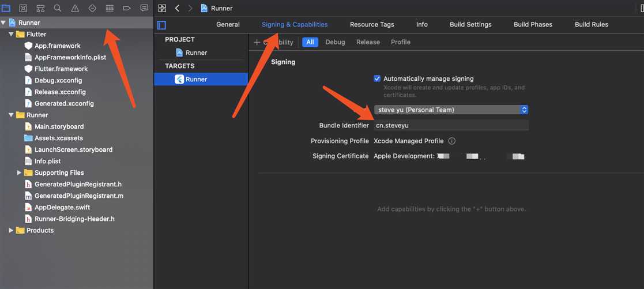644x289 pixels.
Task: Expand the Supporting Files folder
Action: (19, 172)
